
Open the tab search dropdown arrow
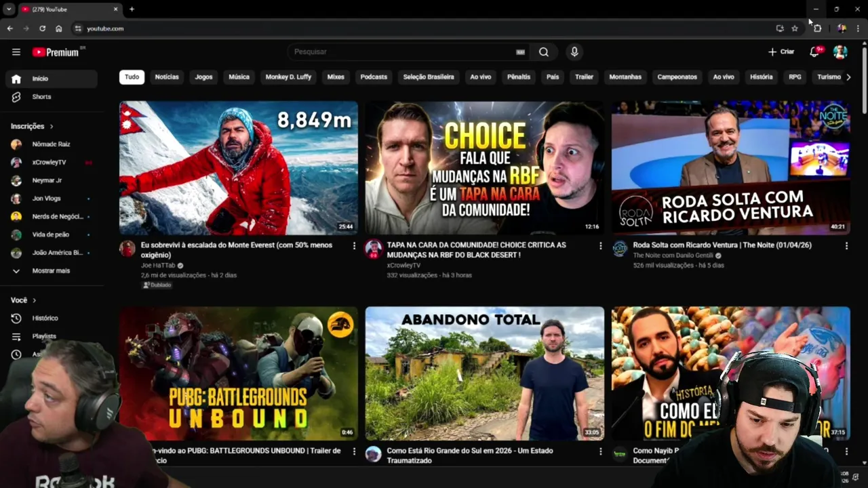click(x=9, y=9)
